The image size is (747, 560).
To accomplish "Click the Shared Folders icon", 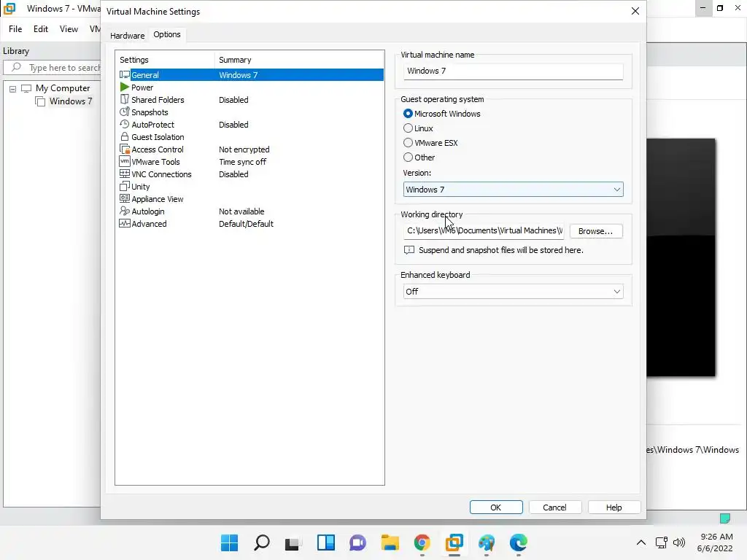I will pos(124,99).
